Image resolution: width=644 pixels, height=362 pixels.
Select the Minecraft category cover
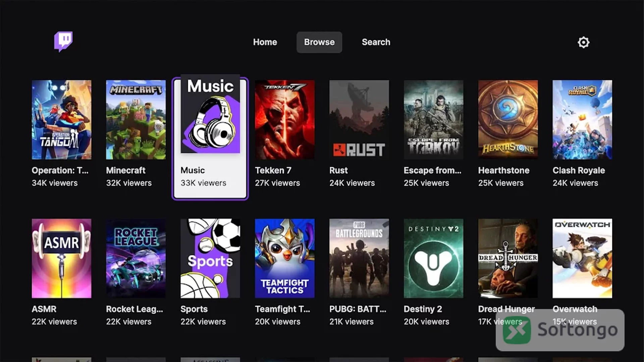point(136,120)
